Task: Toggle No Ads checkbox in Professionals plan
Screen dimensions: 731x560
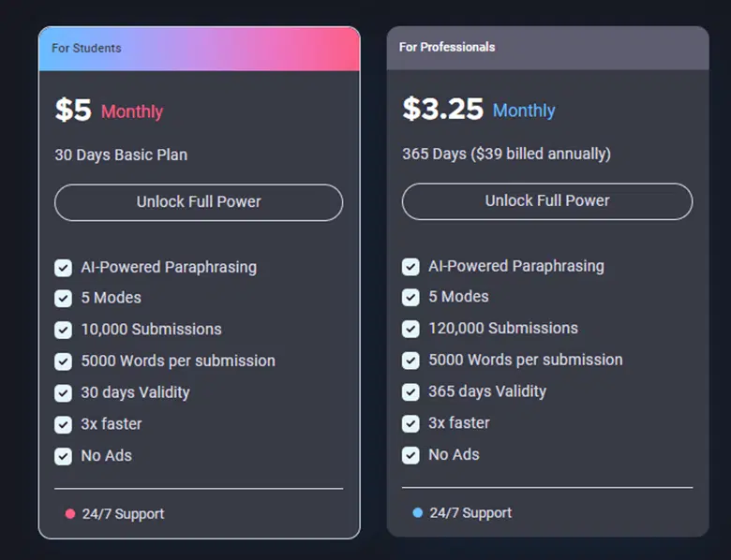Action: click(x=410, y=455)
